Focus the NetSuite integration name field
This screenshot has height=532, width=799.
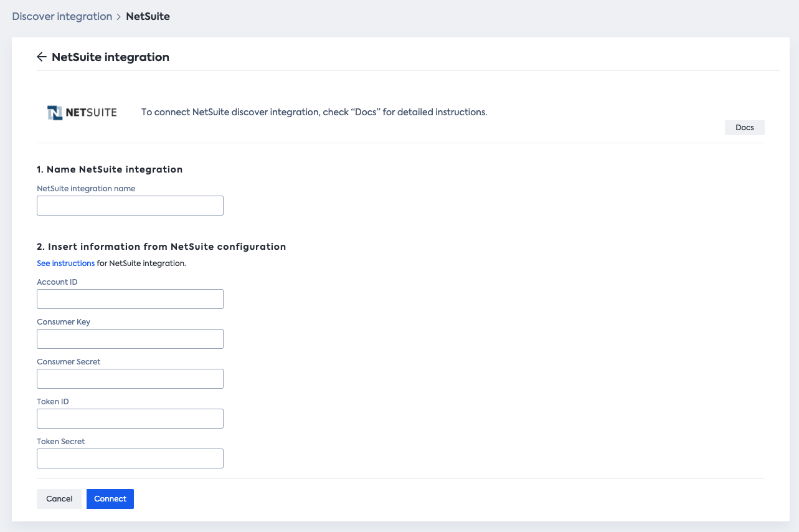coord(130,206)
